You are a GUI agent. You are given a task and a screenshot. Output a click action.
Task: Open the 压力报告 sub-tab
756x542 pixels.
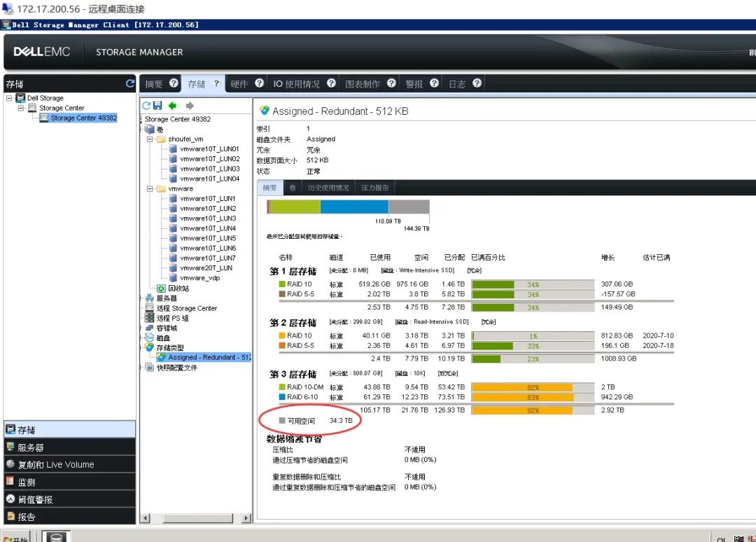point(375,188)
